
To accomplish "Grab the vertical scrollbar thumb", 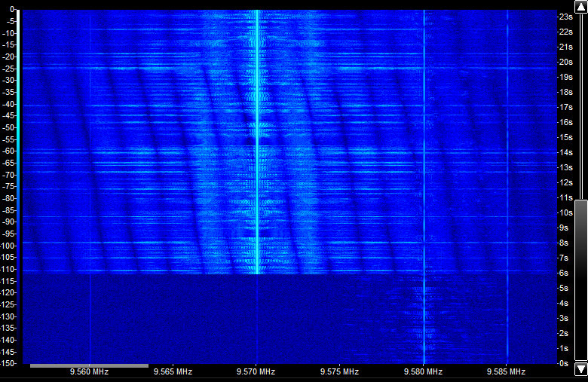I will [x=581, y=281].
